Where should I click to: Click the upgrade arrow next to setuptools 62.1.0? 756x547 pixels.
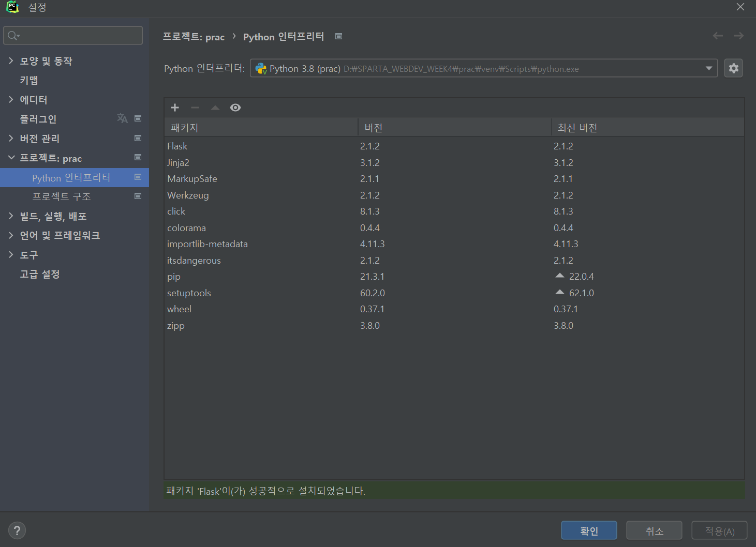click(x=560, y=292)
